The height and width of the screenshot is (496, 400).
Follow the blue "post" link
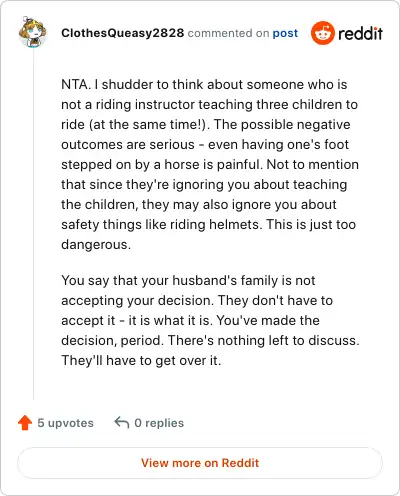pyautogui.click(x=285, y=33)
